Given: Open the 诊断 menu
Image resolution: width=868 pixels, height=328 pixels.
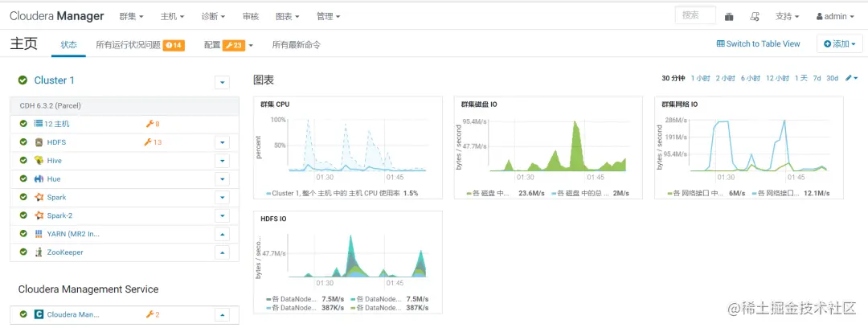Looking at the screenshot, I should coord(213,17).
